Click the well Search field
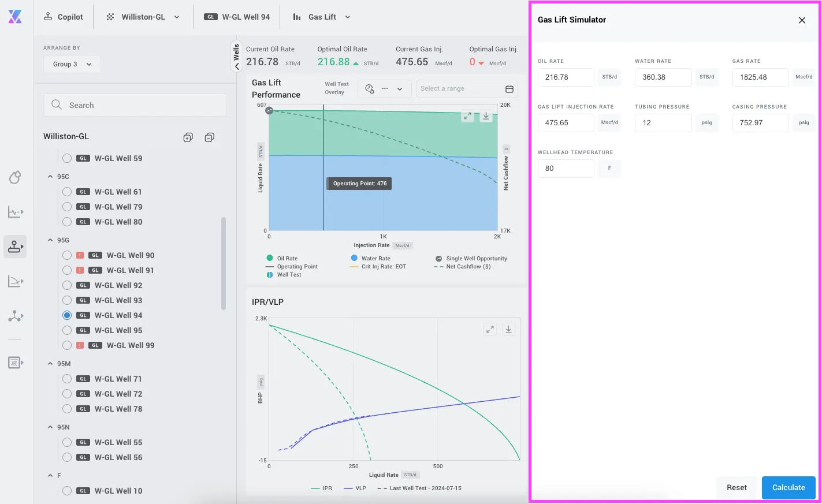 click(135, 105)
